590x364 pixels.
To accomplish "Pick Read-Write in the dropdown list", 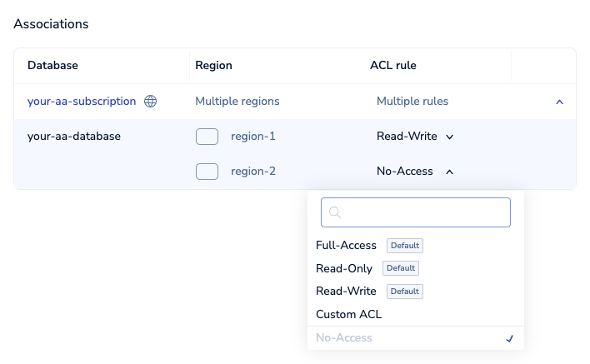I will coord(346,292).
